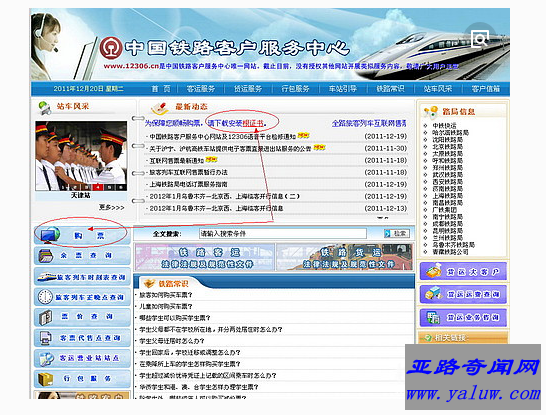Open 北京铁路局 link
546x415 pixels.
(447, 147)
